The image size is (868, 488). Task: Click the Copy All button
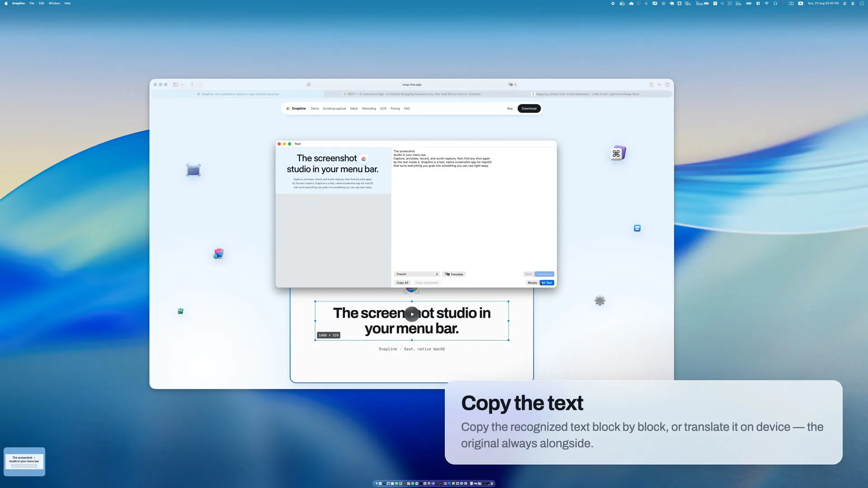click(x=402, y=283)
